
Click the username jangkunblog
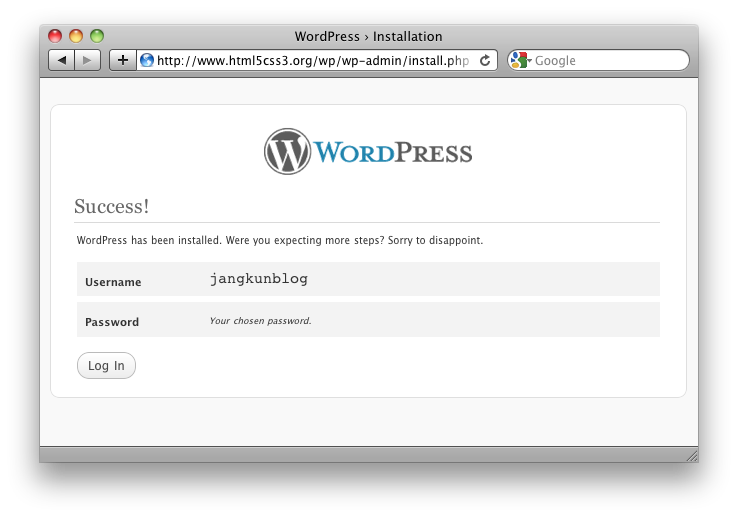[x=259, y=279]
